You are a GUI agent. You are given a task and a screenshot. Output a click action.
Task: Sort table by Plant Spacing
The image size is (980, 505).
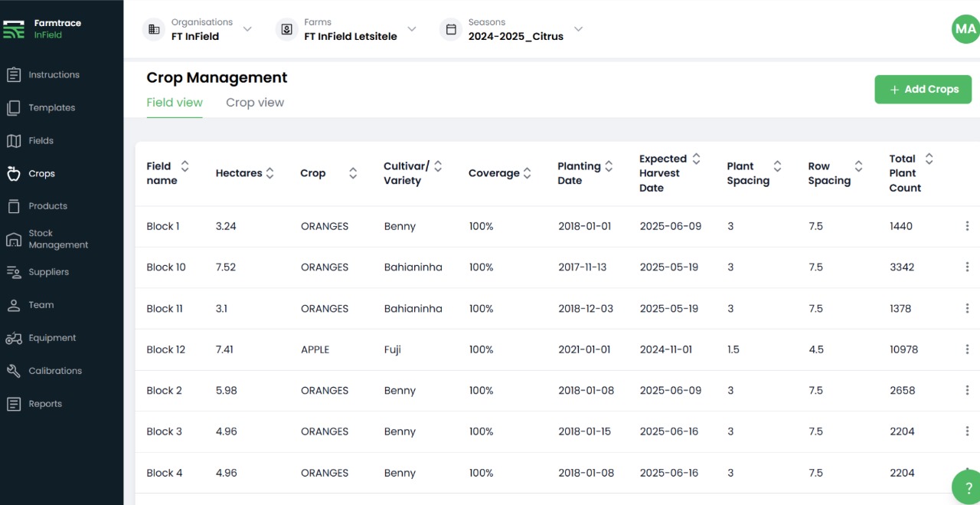tap(777, 166)
